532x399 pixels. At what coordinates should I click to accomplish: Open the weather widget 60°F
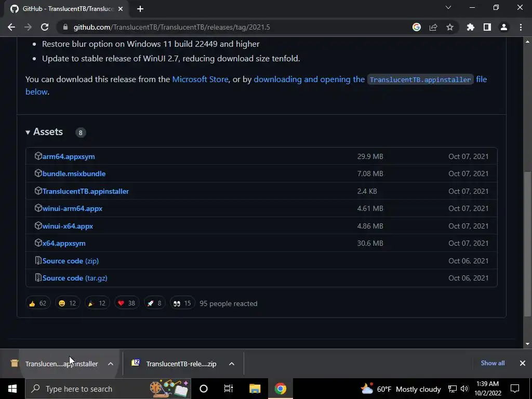(x=401, y=389)
